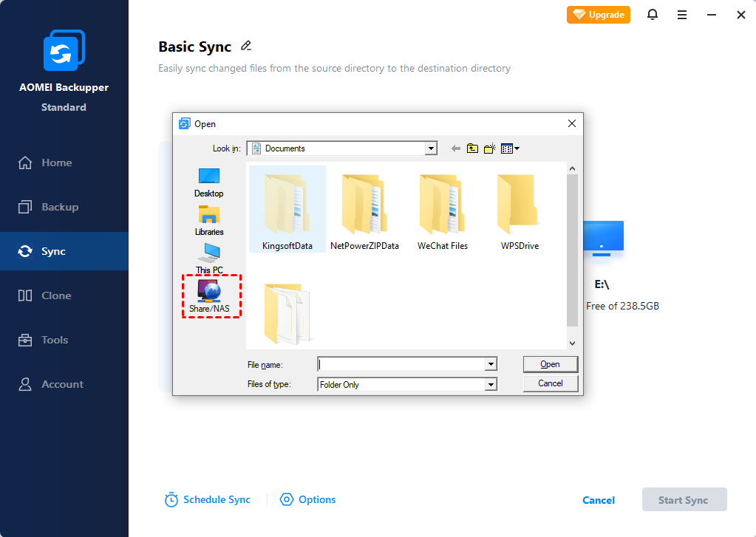
Task: Click the Options gear icon
Action: click(x=287, y=499)
